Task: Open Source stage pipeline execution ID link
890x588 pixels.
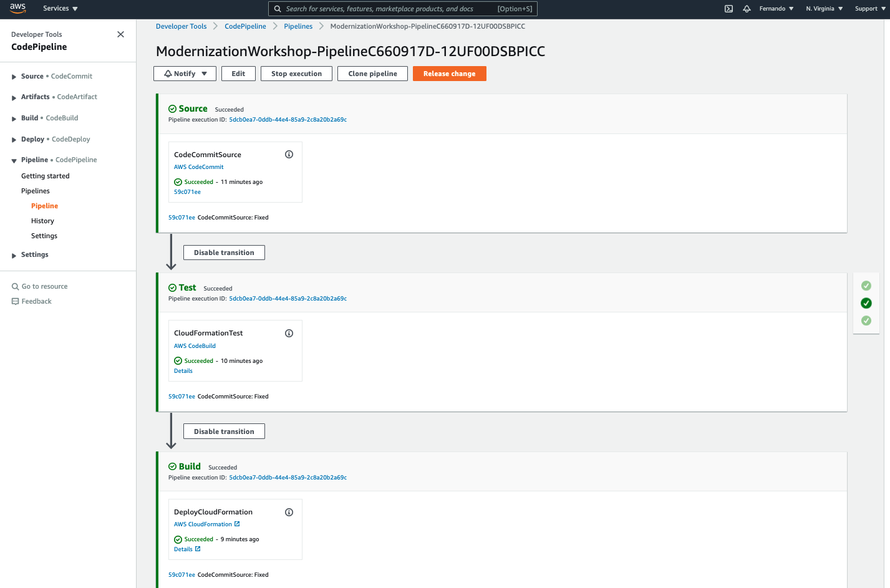Action: point(288,120)
